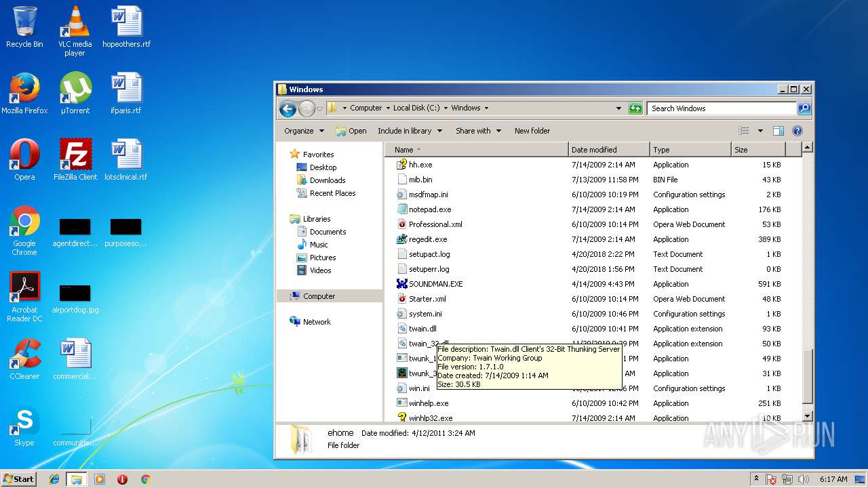Refresh the Windows folder view

(x=635, y=108)
